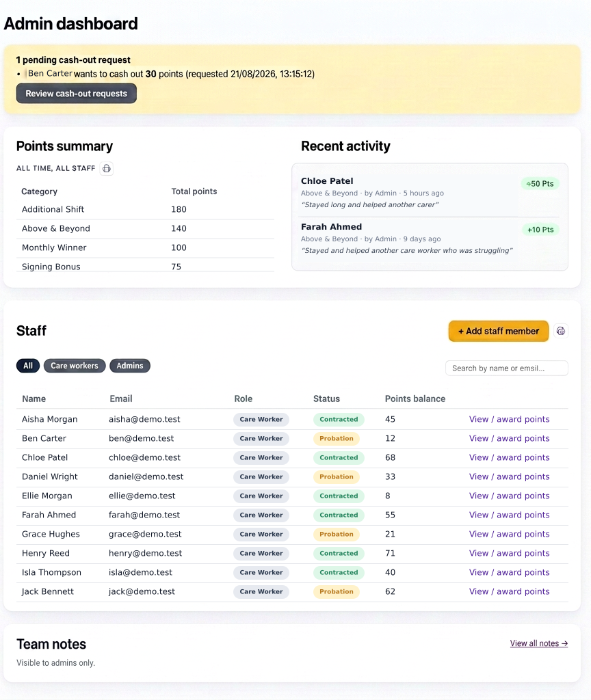View / award points for Henry Reed

click(509, 553)
